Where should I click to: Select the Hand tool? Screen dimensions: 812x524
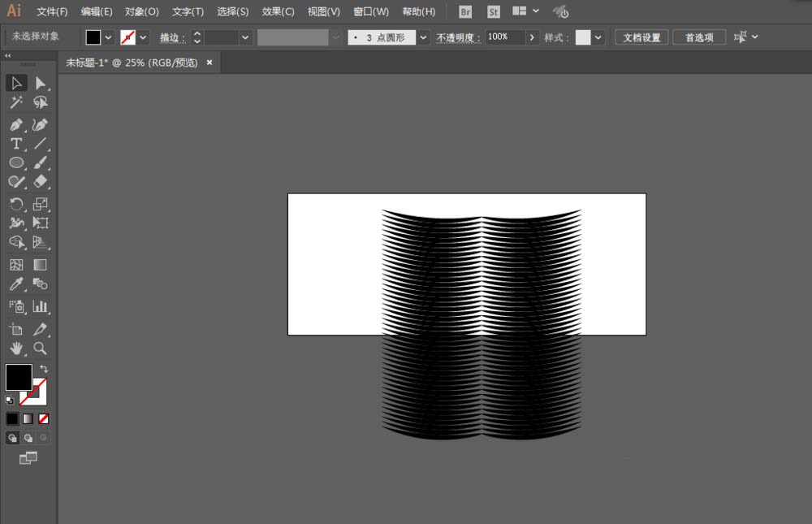pos(15,349)
